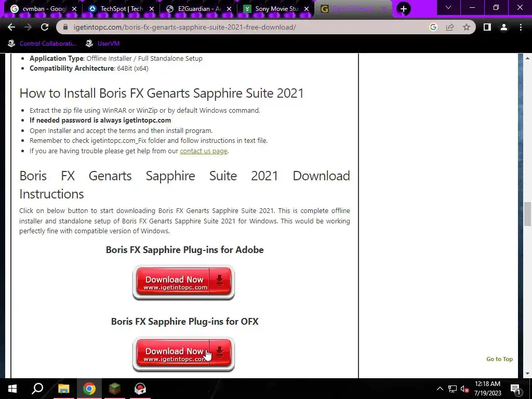Click page scrollbar down arrow
532x399 pixels.
point(528,374)
